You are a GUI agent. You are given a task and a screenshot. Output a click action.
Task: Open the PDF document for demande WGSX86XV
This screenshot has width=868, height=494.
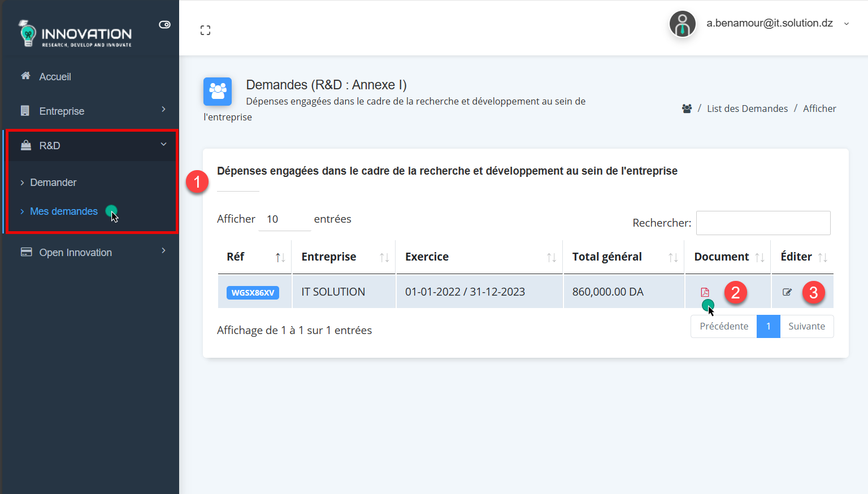point(704,292)
